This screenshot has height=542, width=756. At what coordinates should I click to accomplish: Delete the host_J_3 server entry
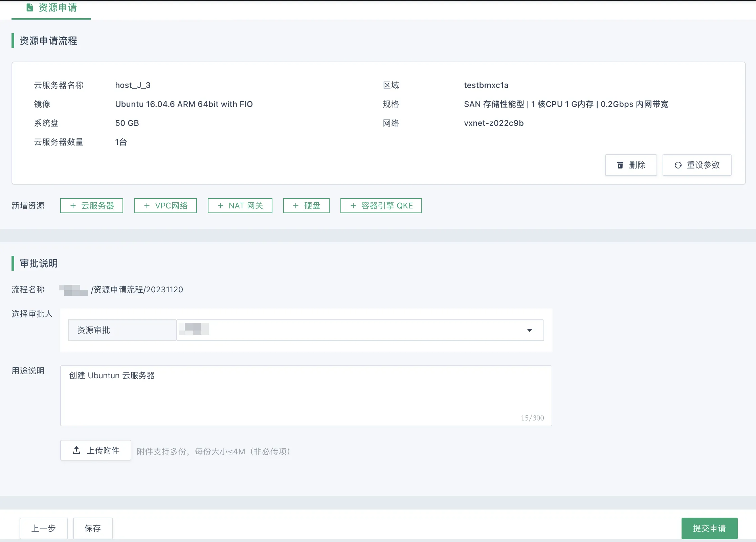point(630,165)
